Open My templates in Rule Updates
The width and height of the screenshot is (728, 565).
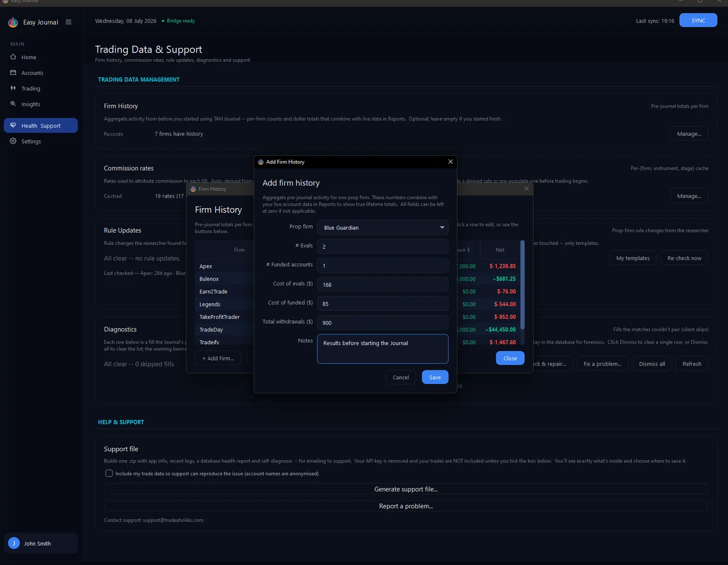click(633, 258)
